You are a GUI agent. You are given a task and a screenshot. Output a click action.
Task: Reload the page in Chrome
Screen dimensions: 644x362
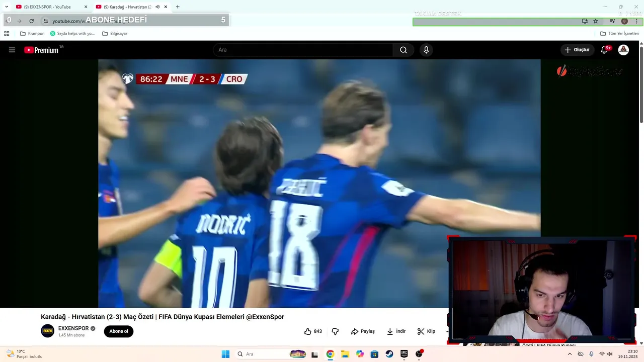click(x=31, y=21)
